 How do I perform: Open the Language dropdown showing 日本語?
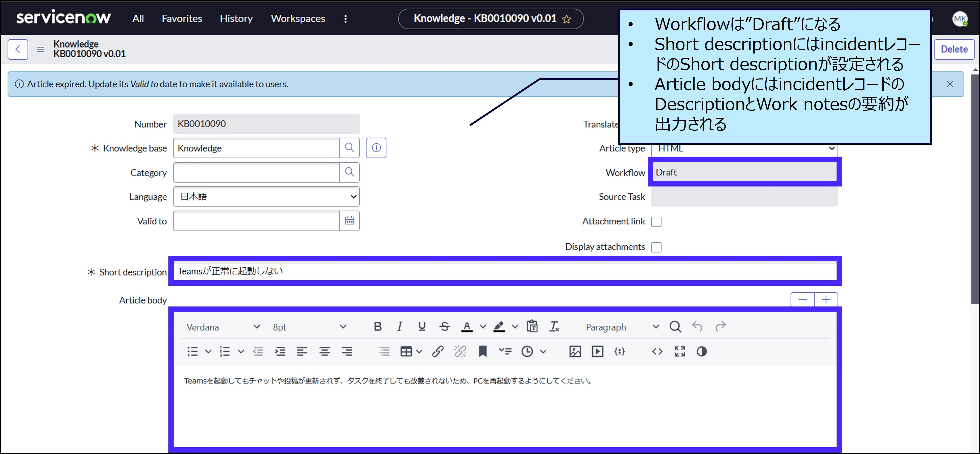[266, 197]
